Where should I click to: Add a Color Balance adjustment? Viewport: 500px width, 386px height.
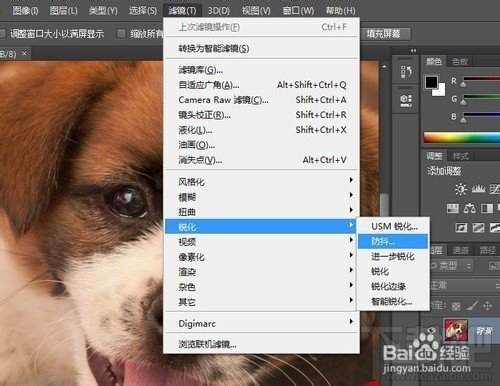click(470, 209)
